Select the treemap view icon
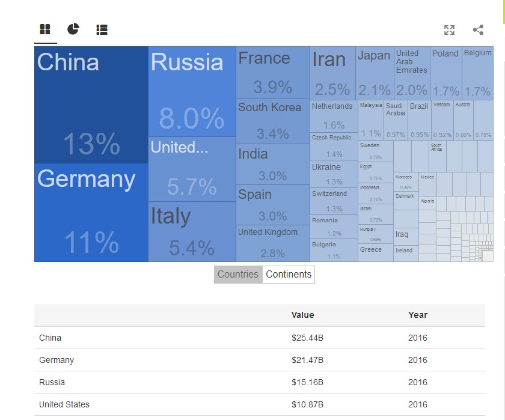Image resolution: width=505 pixels, height=420 pixels. coord(45,29)
